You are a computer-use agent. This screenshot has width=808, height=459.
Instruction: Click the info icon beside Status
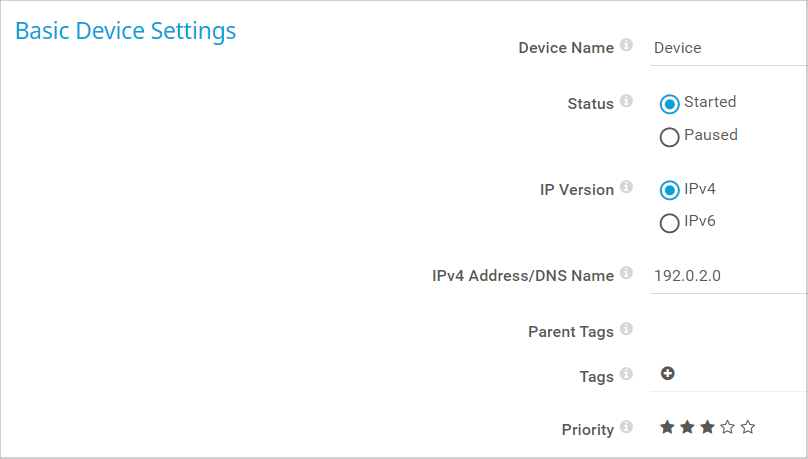tap(626, 101)
